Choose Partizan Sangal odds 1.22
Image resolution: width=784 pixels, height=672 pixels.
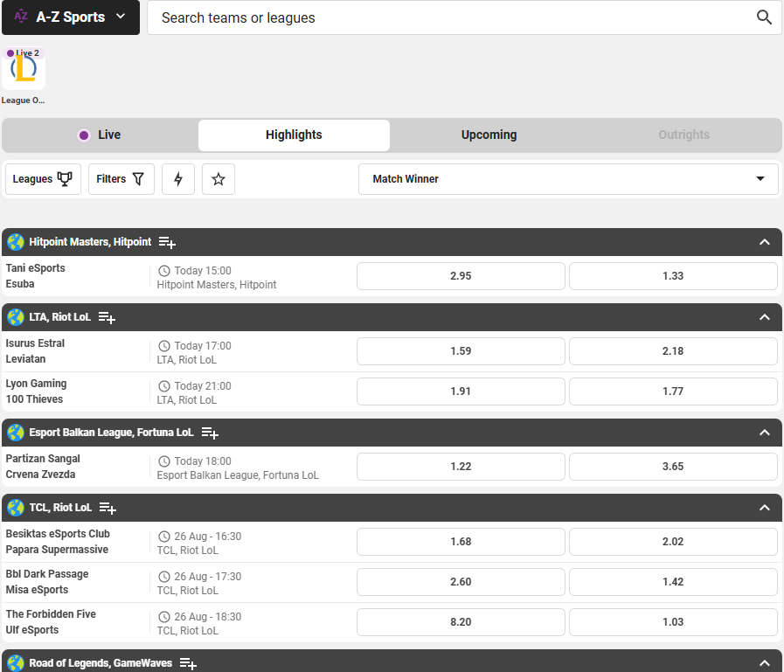[x=461, y=467]
